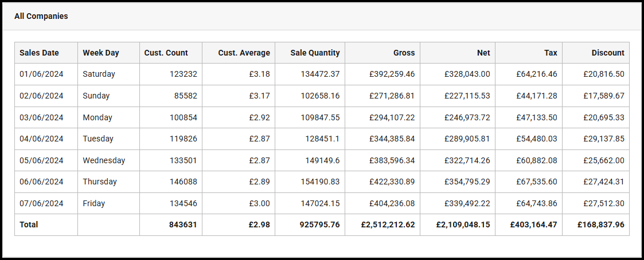Click the Sunday week day cell
The width and height of the screenshot is (644, 260).
click(x=96, y=96)
